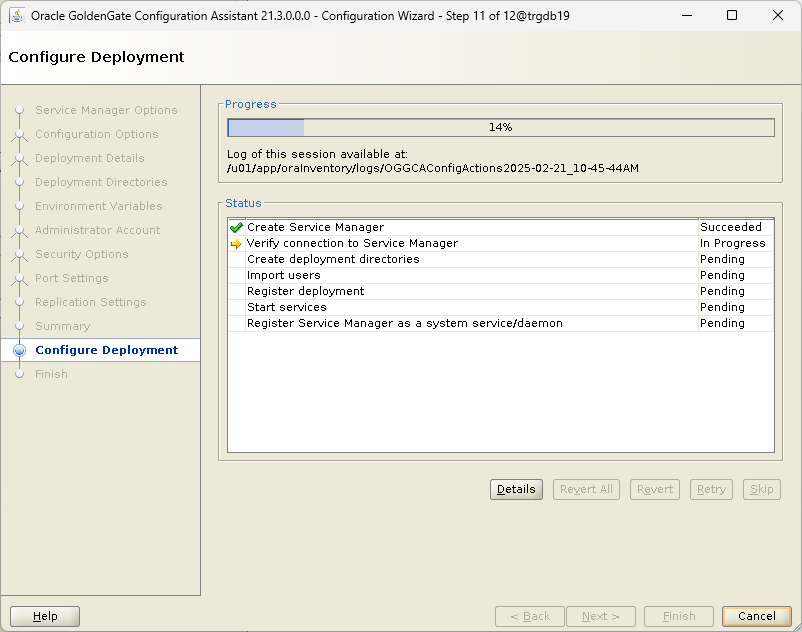
Task: Select Administrator Account step
Action: pos(97,231)
